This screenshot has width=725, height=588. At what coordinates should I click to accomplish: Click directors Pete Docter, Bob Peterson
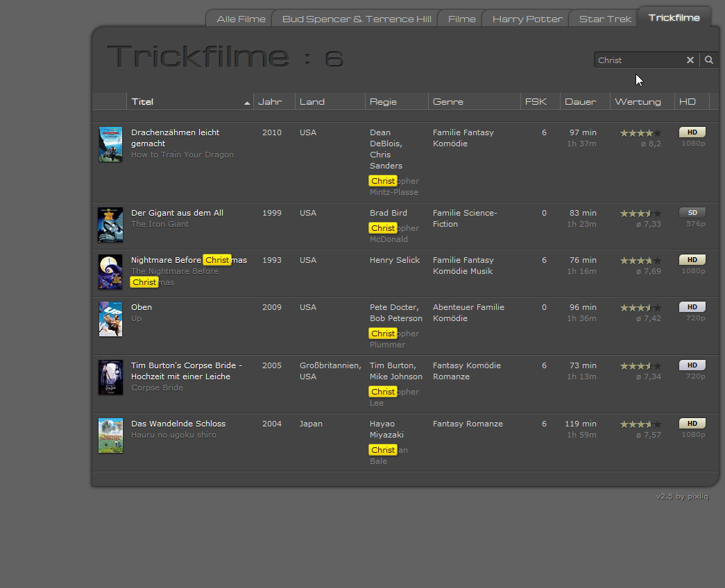click(395, 313)
